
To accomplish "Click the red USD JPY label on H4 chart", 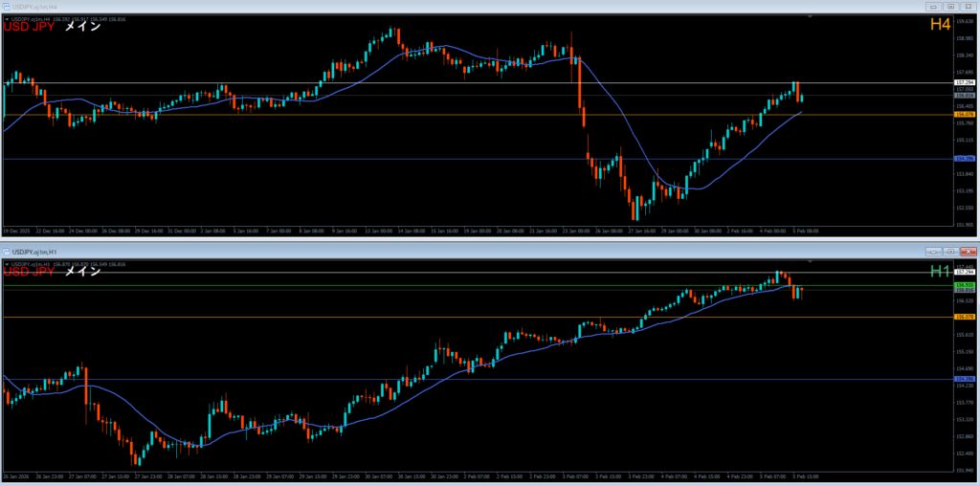I will tap(31, 27).
